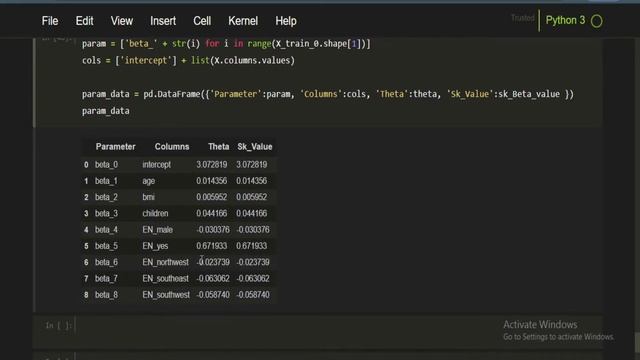The image size is (640, 360).
Task: Click the intercept cell in Columns
Action: coord(156,164)
